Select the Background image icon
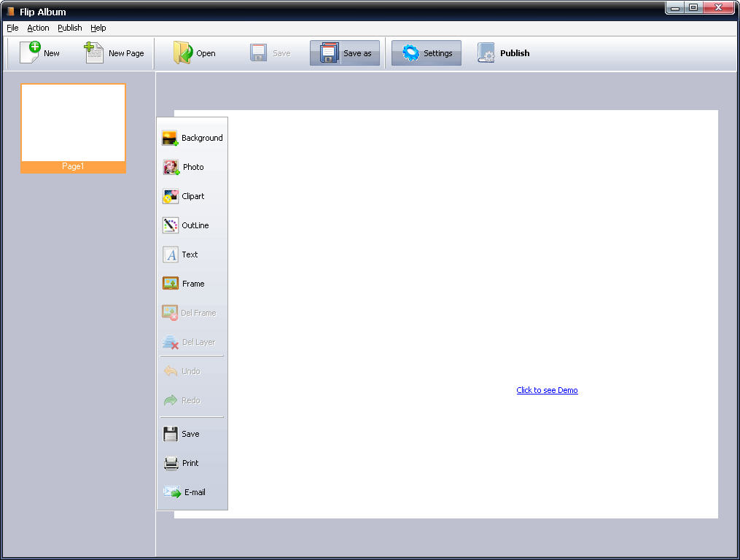 click(169, 138)
